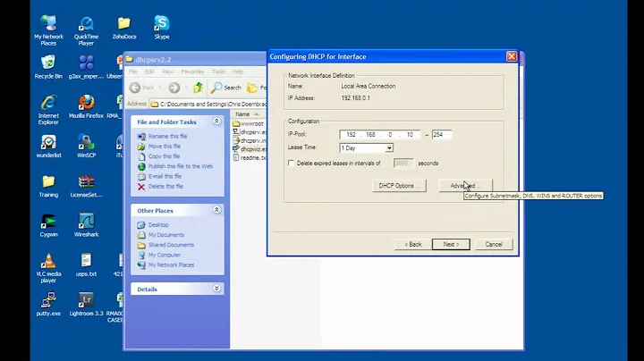
Task: Enable Delete expired leases checkbox
Action: 291,163
